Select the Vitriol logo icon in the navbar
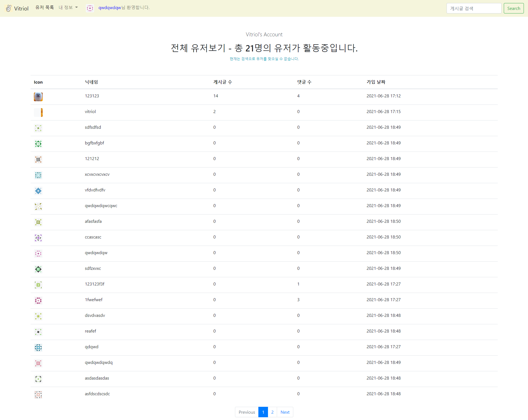Viewport: 528px width, 420px height. [8, 8]
